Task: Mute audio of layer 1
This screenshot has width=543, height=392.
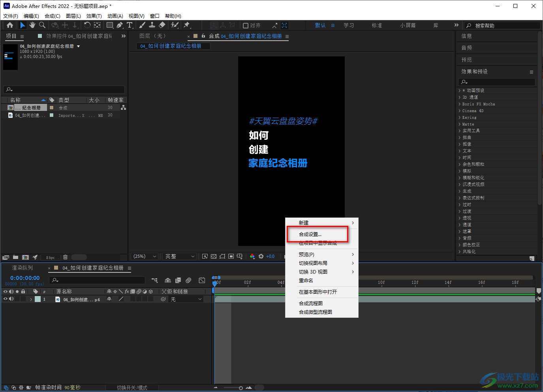Action: [x=11, y=299]
